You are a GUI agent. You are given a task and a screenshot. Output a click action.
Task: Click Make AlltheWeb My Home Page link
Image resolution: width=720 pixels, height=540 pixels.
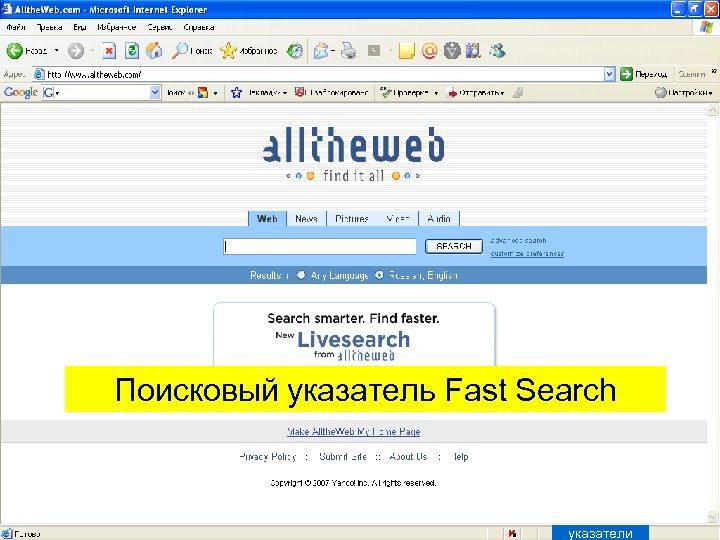[354, 432]
